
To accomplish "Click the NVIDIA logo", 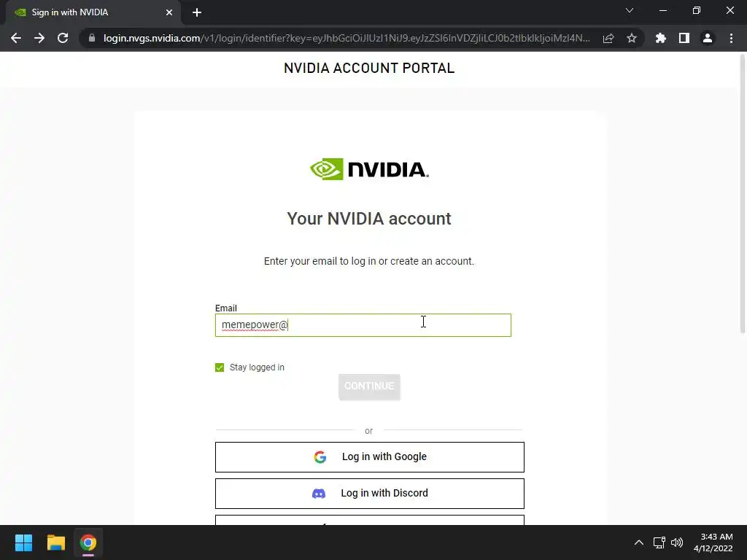I will (369, 169).
